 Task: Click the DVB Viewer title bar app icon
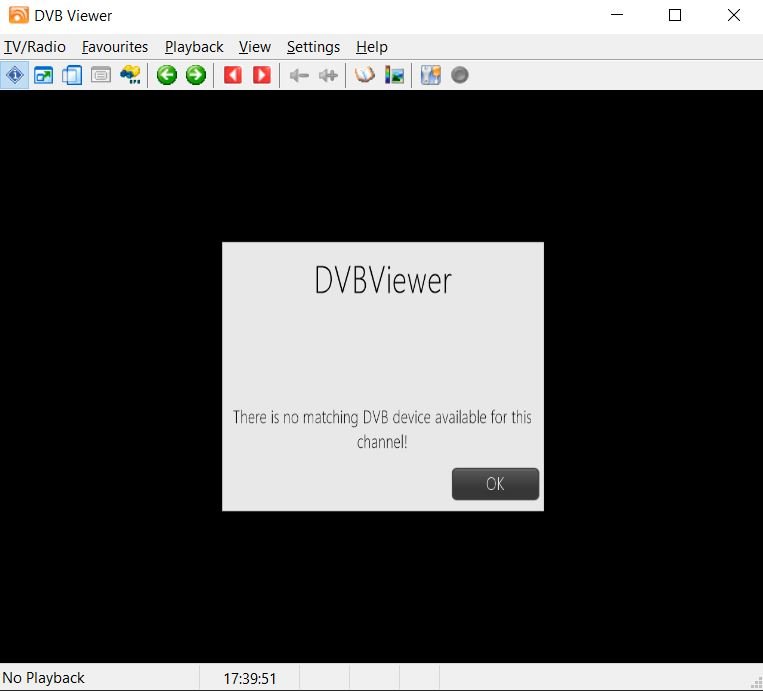(x=18, y=15)
